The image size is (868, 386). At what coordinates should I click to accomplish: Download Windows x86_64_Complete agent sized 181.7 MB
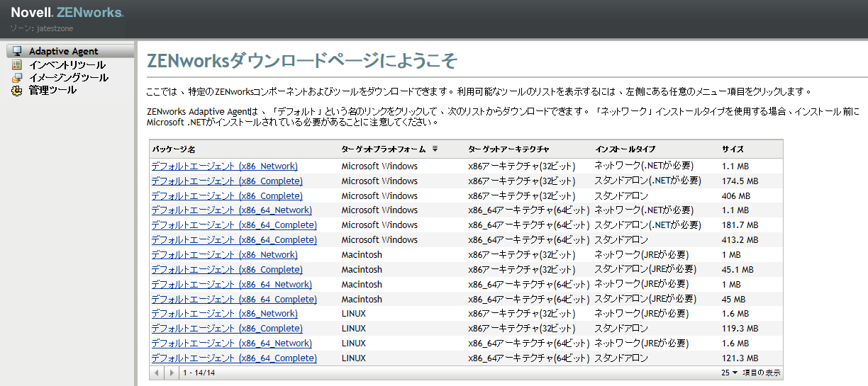coord(234,225)
